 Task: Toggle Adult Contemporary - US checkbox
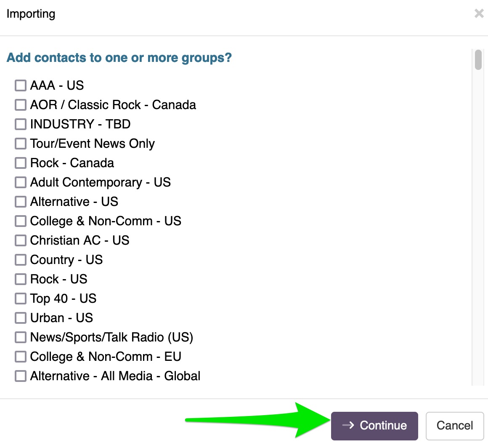21,182
